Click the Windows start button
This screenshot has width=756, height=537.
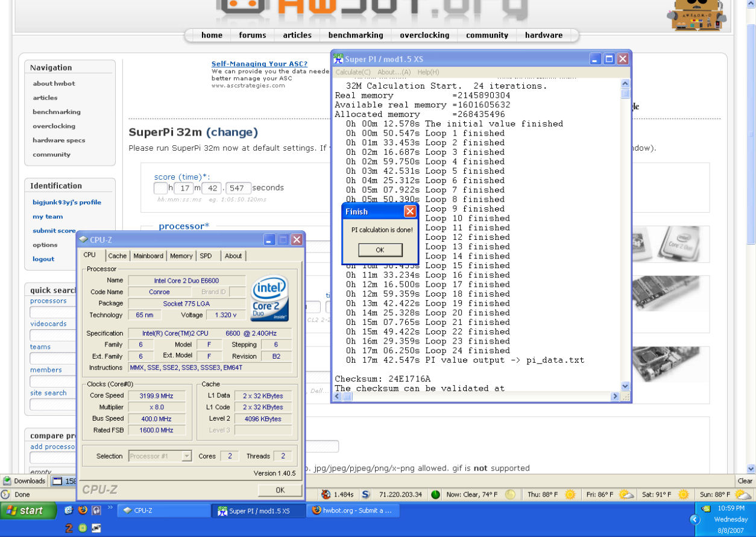pos(28,510)
